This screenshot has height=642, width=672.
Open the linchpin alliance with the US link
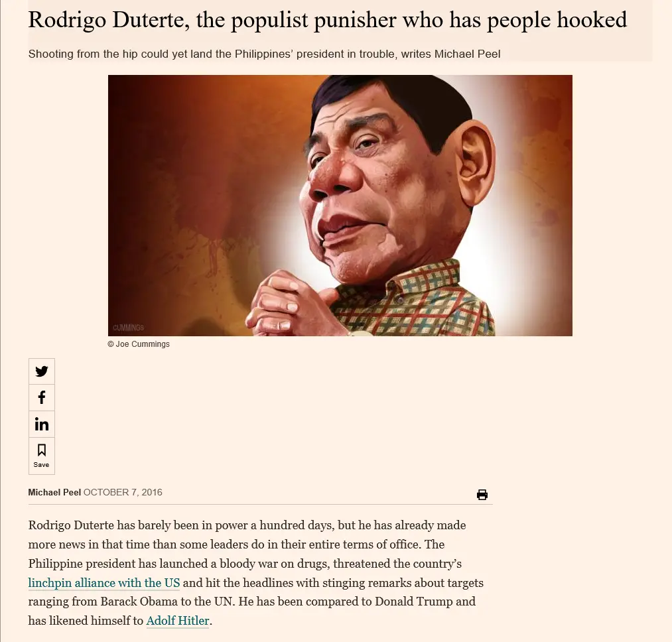[x=103, y=583]
